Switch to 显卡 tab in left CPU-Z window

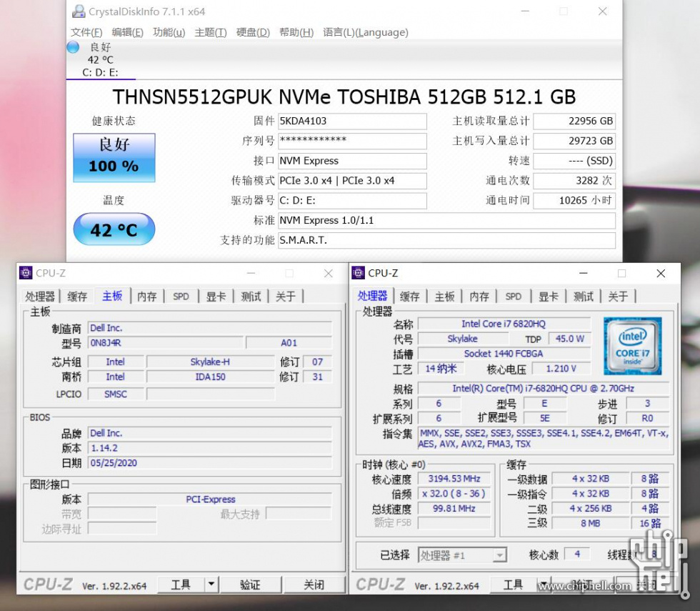[216, 297]
